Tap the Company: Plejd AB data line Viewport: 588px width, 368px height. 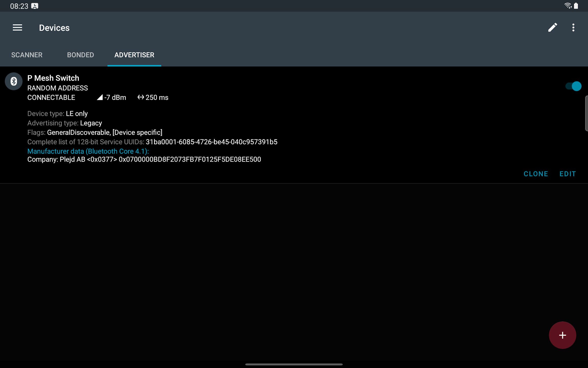tap(144, 159)
